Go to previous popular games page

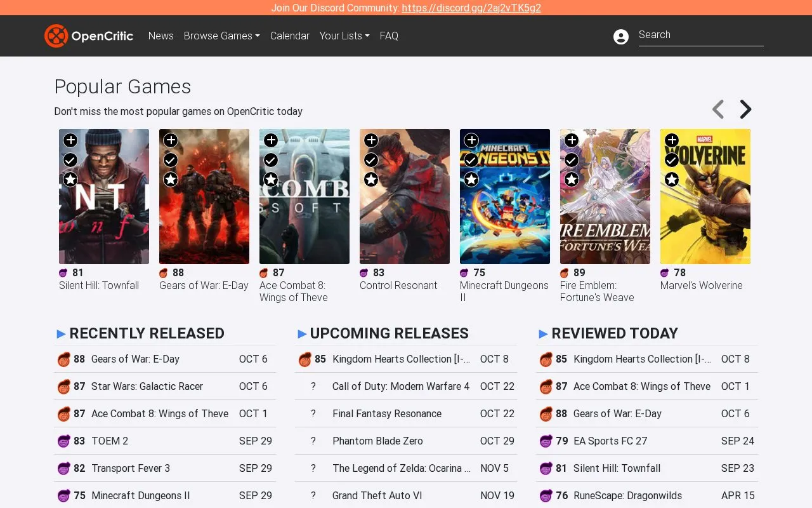[x=718, y=109]
